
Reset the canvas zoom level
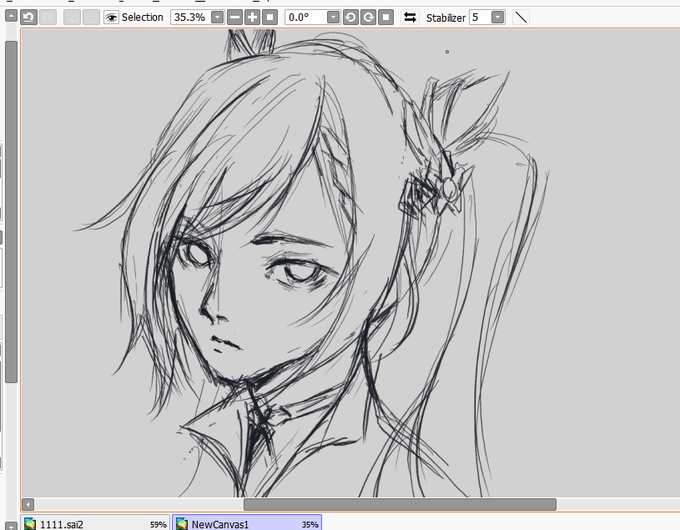pos(269,17)
